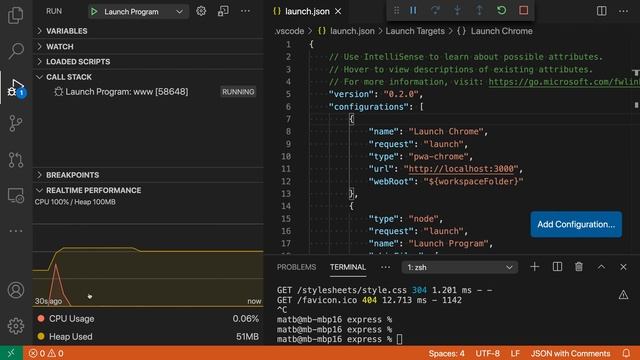Close the terminal panel
The image size is (640, 360).
[x=623, y=267]
